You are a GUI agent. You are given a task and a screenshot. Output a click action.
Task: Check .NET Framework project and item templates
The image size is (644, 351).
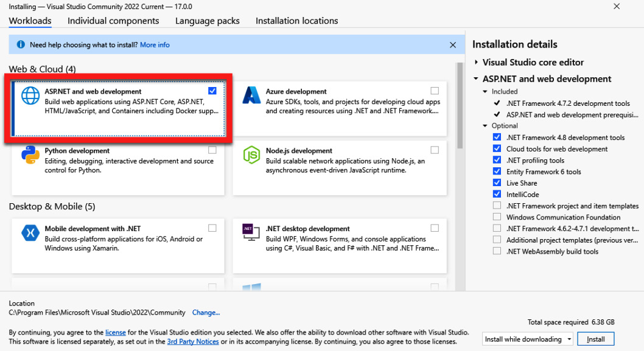[497, 205]
